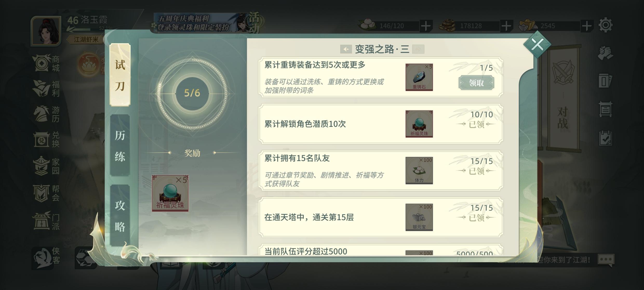Claim reward with 领取 button
The height and width of the screenshot is (290, 644).
tap(476, 83)
